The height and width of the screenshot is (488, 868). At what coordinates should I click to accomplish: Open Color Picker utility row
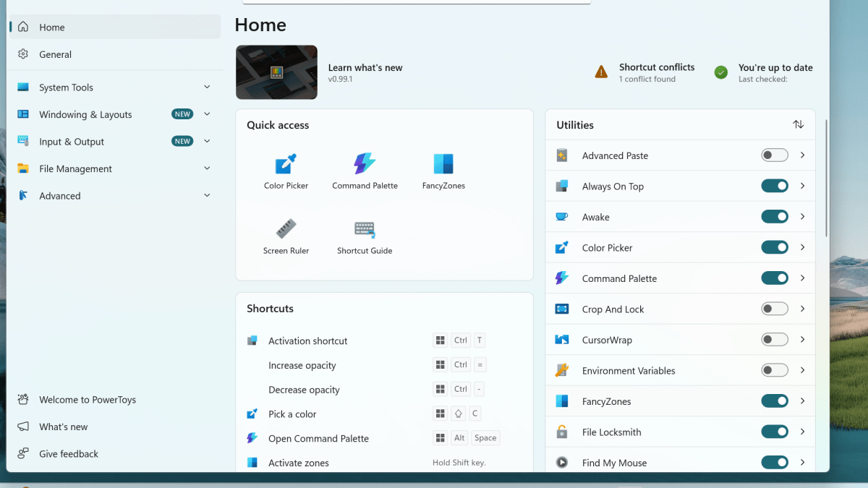(681, 247)
